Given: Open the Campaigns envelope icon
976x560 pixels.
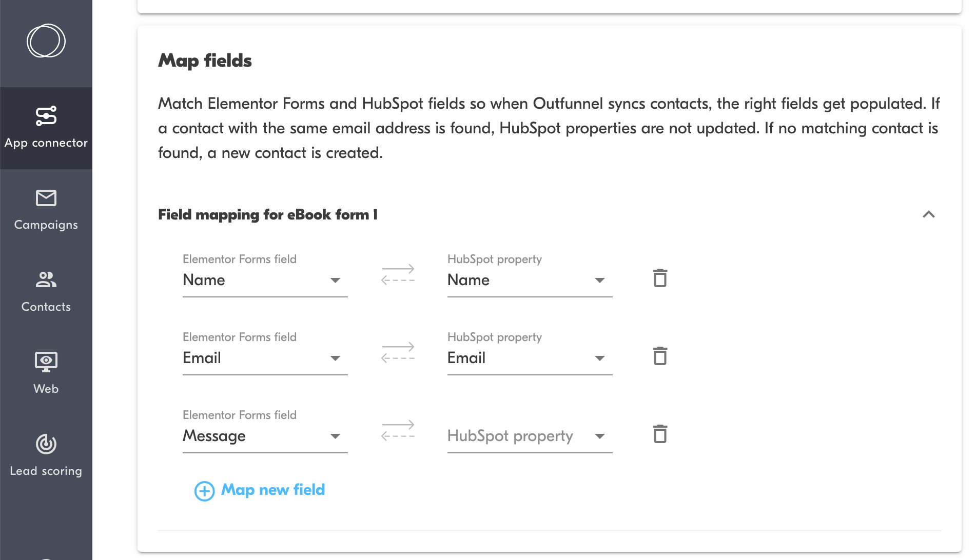Looking at the screenshot, I should tap(46, 198).
